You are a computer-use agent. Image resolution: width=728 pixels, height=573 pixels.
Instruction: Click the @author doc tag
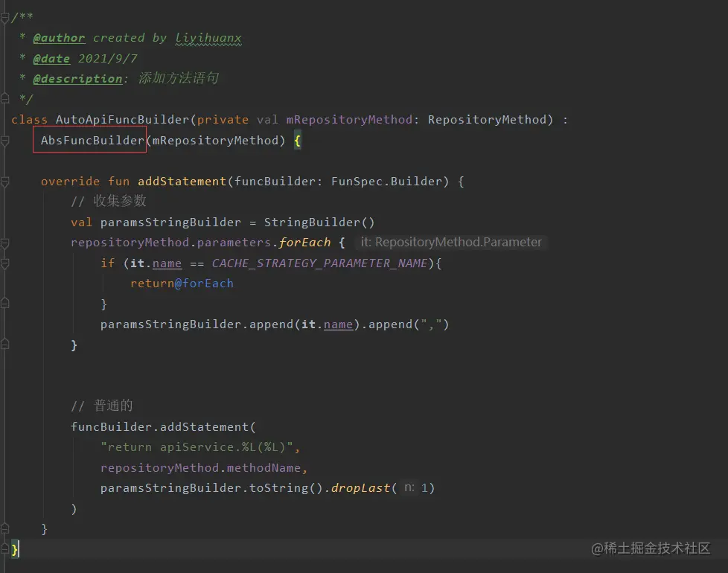tap(59, 38)
